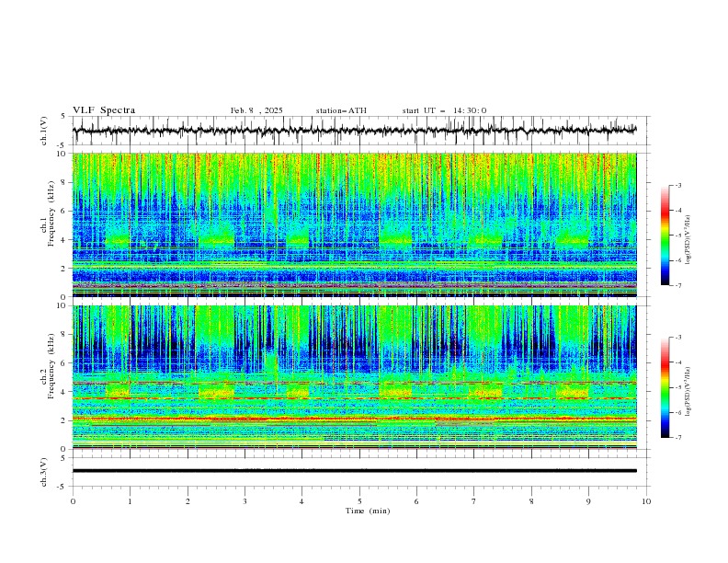This screenshot has height=563, width=728.
Task: Click time axis tick label '0'
Action: (73, 501)
